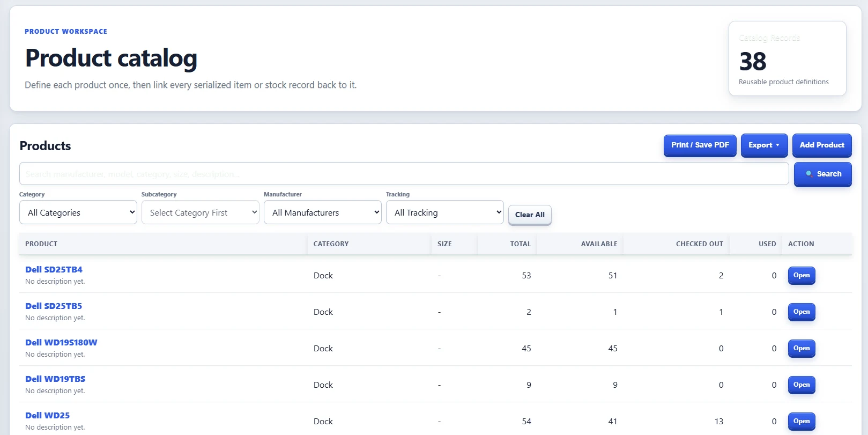Click the Add Product button
Viewport: 868px width, 435px height.
pyautogui.click(x=822, y=145)
